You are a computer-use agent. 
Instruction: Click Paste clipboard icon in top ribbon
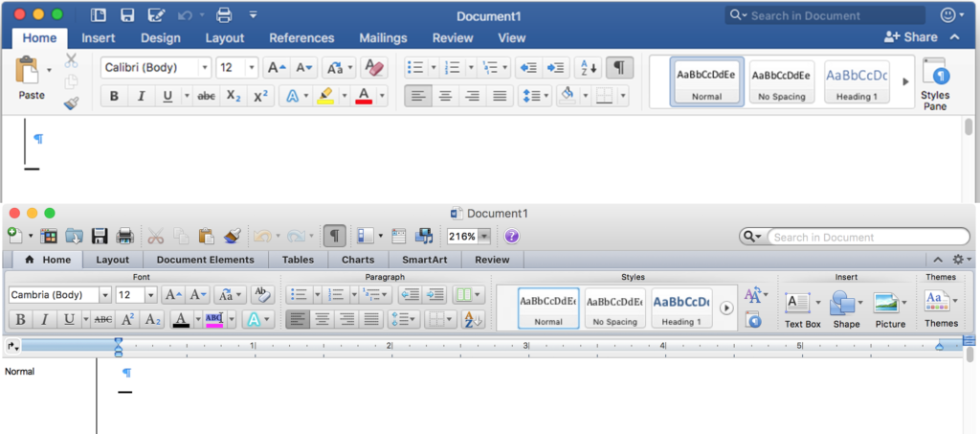point(31,72)
